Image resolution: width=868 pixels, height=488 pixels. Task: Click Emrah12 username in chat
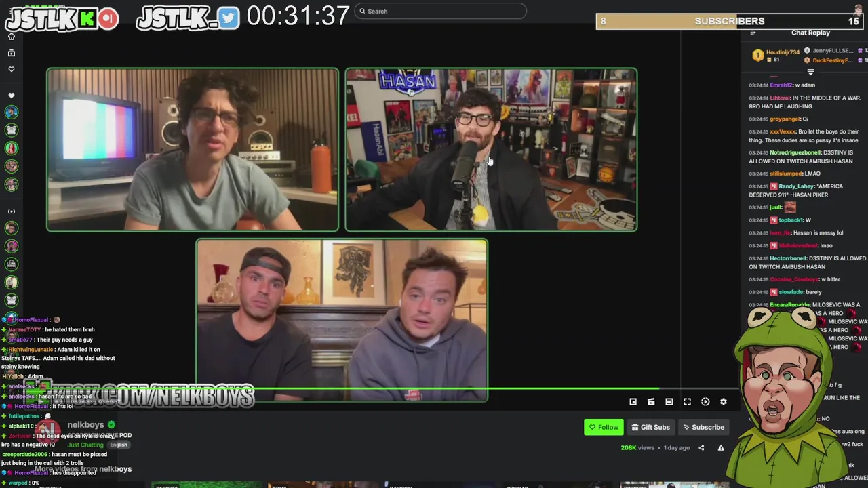point(781,85)
